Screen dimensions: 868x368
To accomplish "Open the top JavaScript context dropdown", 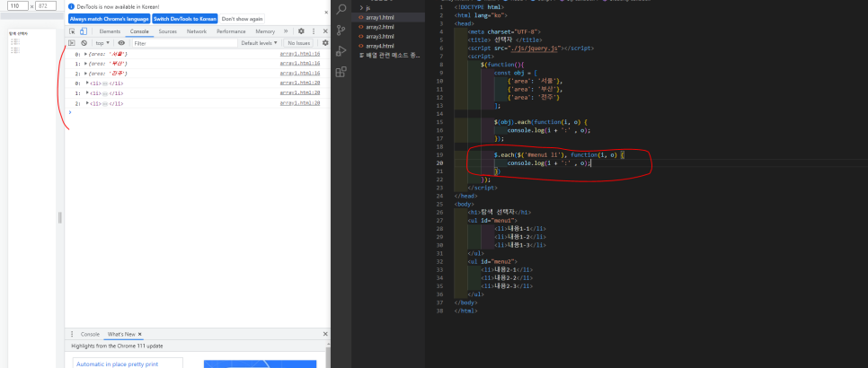I will 102,42.
